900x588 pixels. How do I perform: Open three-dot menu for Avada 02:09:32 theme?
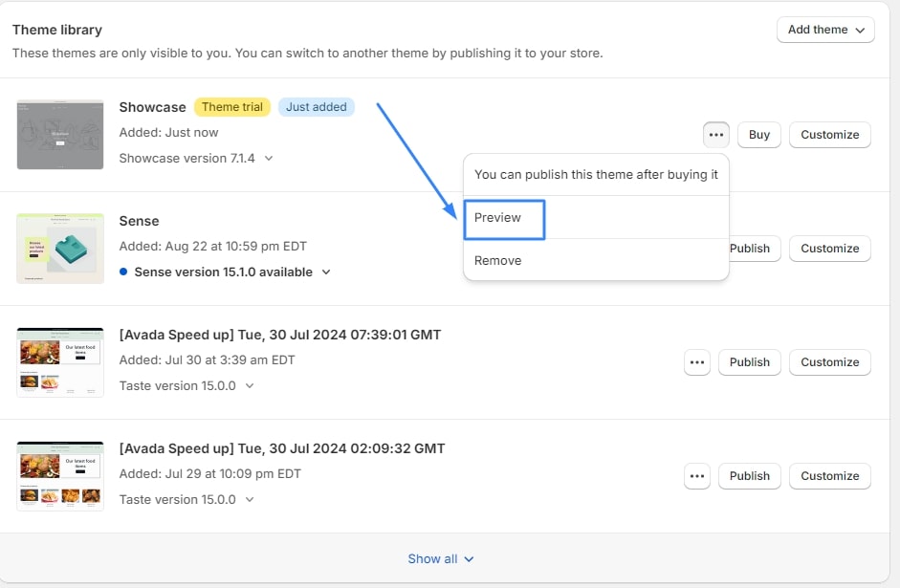tap(697, 476)
